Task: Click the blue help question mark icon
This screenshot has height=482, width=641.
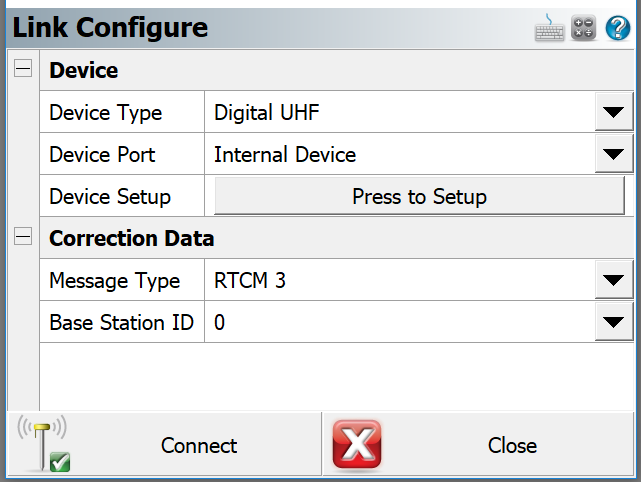Action: pos(617,28)
